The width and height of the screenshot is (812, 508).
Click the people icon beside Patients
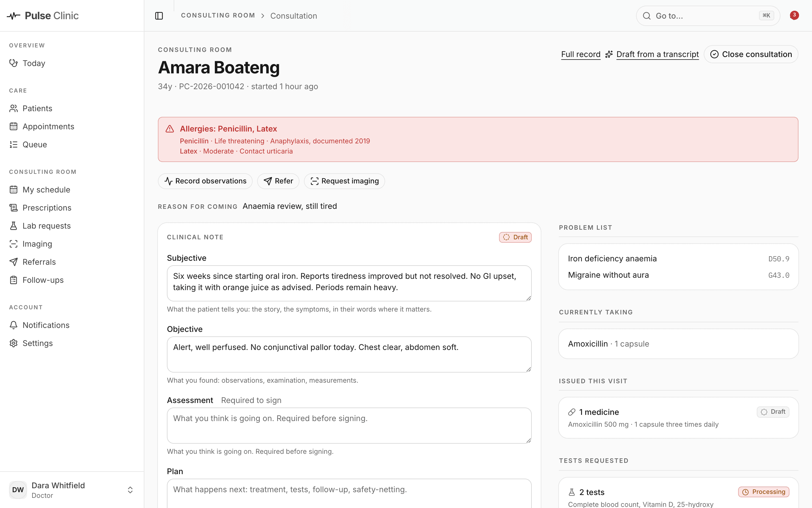point(14,108)
